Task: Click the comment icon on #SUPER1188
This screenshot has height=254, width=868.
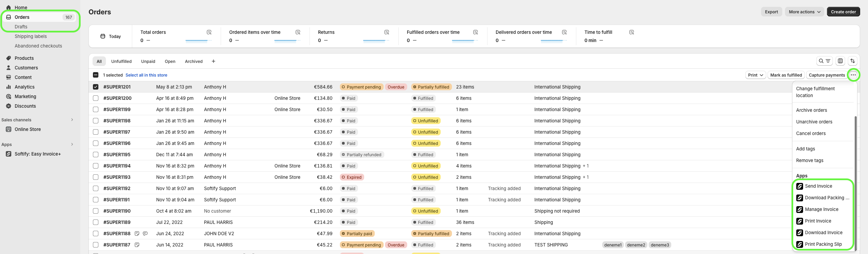Action: [145, 234]
